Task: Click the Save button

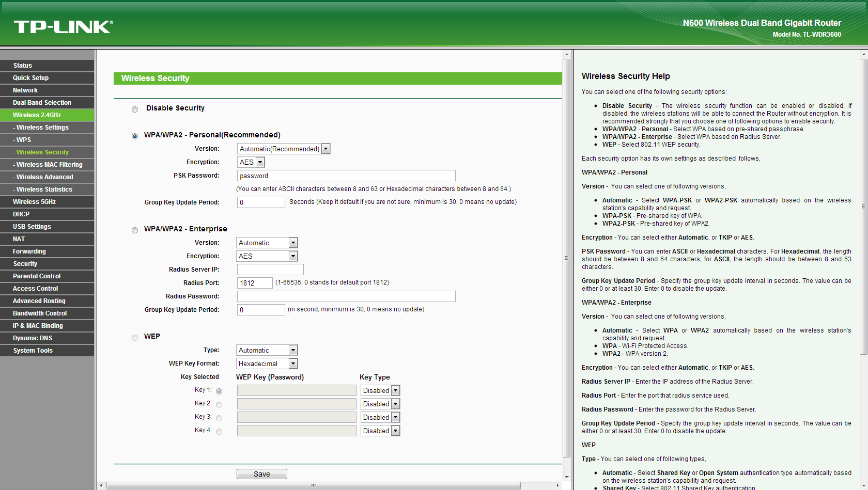Action: pos(262,474)
